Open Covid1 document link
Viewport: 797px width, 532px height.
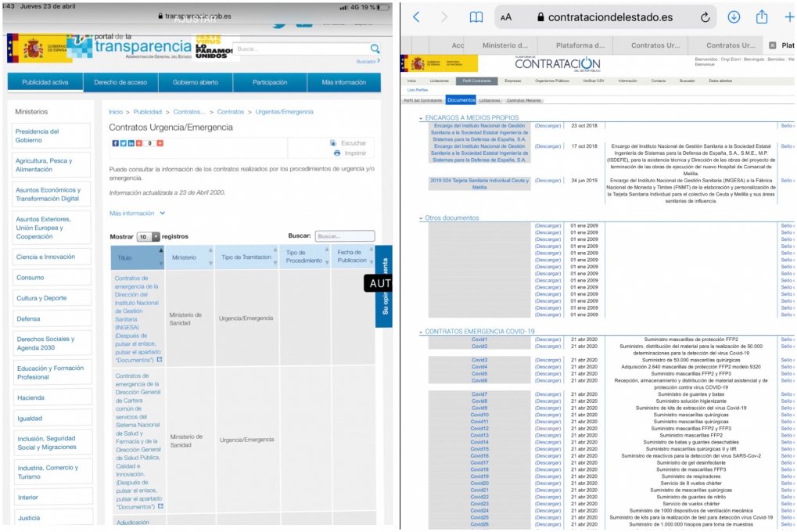coord(479,340)
